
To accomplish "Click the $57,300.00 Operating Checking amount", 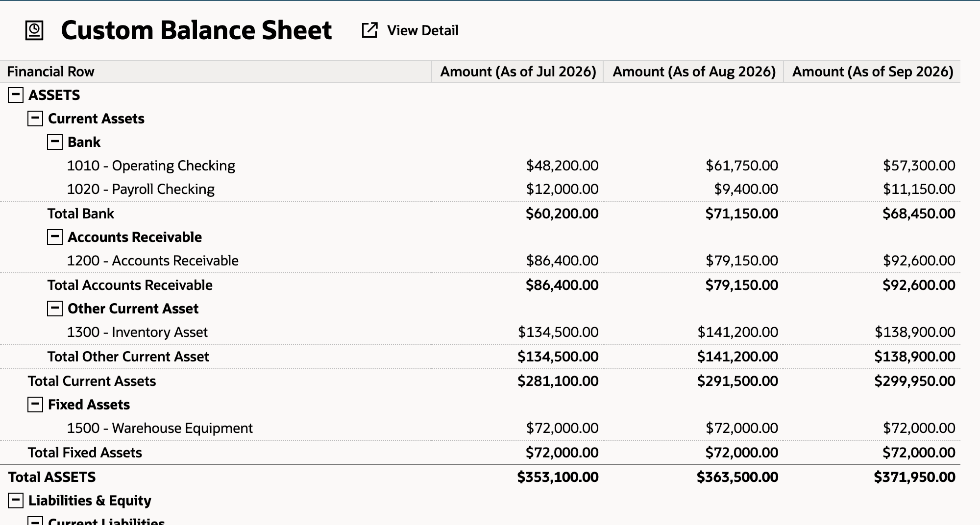I will coord(919,166).
